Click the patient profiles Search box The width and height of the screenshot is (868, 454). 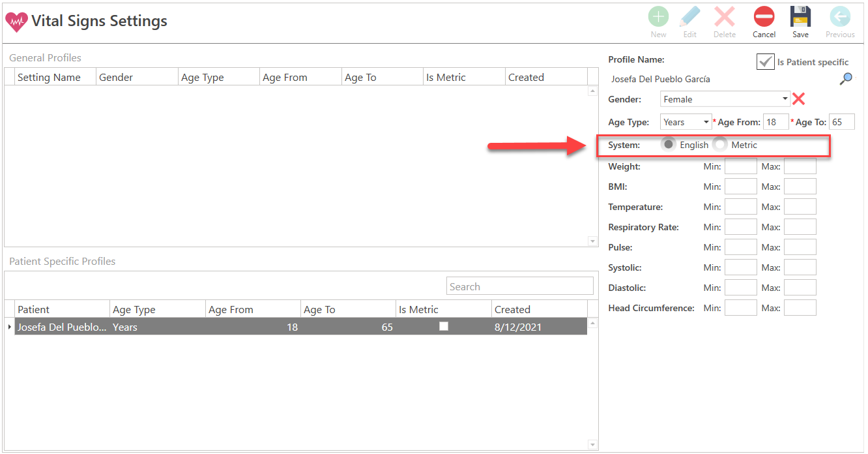(520, 286)
